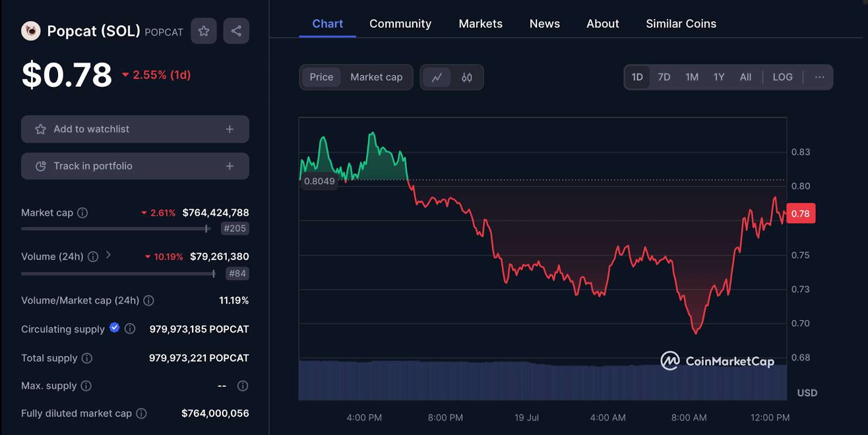
Task: Select the 1Y time range
Action: 719,77
